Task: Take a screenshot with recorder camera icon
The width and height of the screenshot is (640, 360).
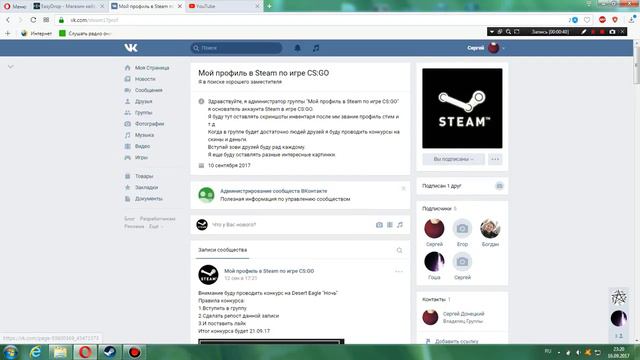Action: (612, 31)
